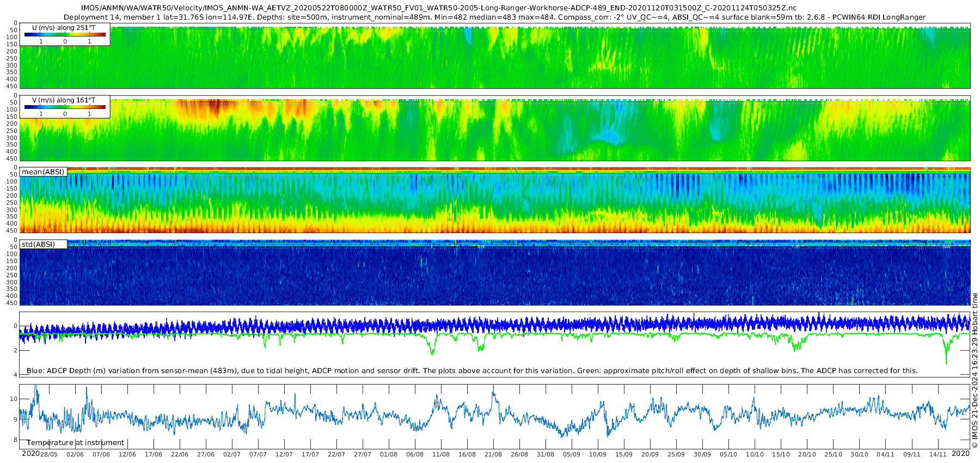Click the Deployment 14 metadata line
Viewport: 980px width, 463px height.
point(494,17)
